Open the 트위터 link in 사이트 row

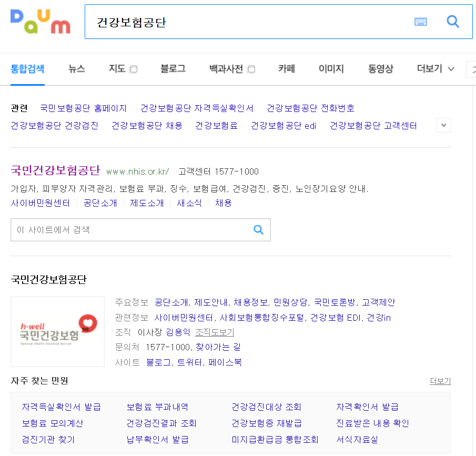coord(190,362)
